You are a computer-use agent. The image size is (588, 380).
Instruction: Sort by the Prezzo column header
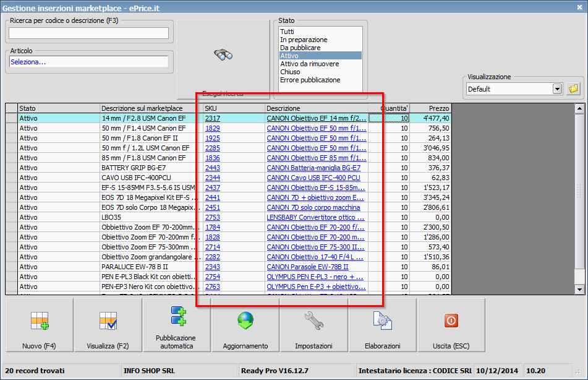430,108
